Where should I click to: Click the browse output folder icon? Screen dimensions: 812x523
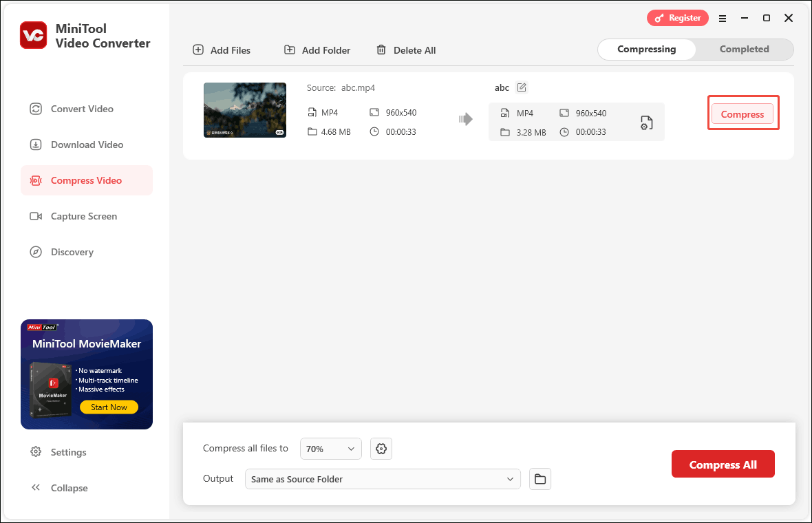540,479
